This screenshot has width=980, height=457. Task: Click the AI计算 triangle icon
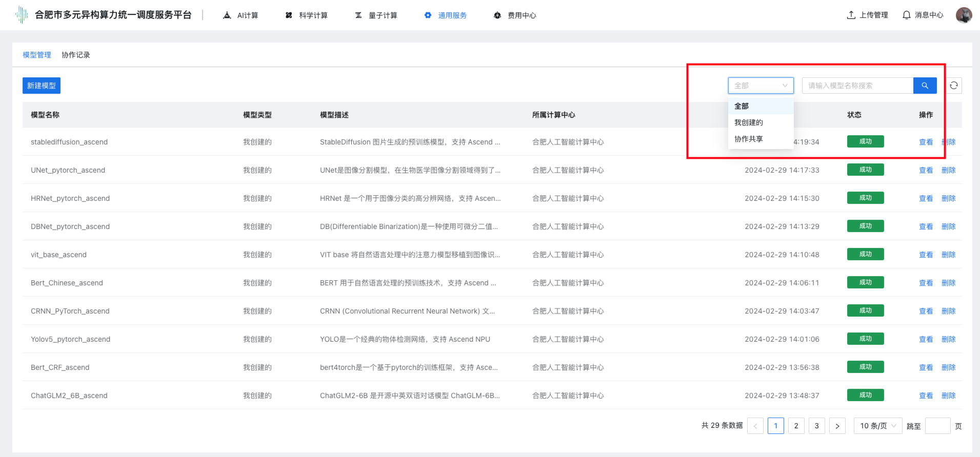click(227, 15)
